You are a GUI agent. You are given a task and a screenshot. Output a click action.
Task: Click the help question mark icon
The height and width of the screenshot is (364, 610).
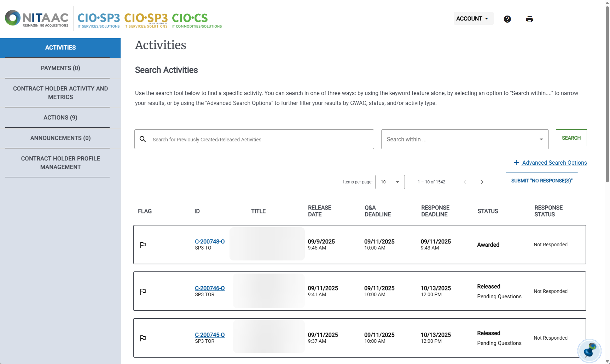[507, 19]
